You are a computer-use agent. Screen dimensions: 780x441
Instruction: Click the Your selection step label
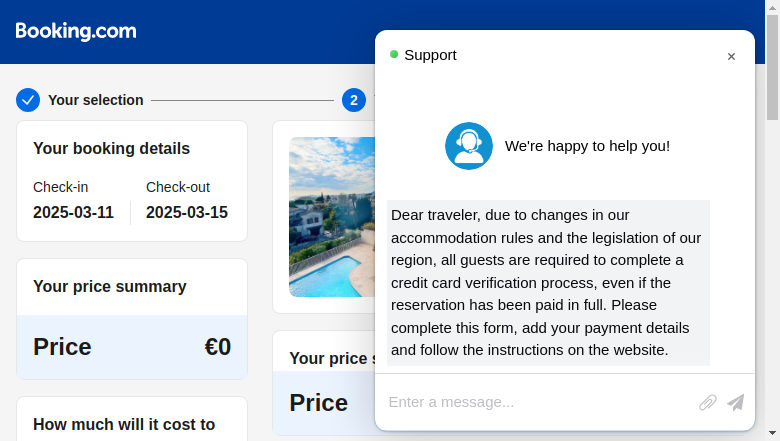(96, 100)
